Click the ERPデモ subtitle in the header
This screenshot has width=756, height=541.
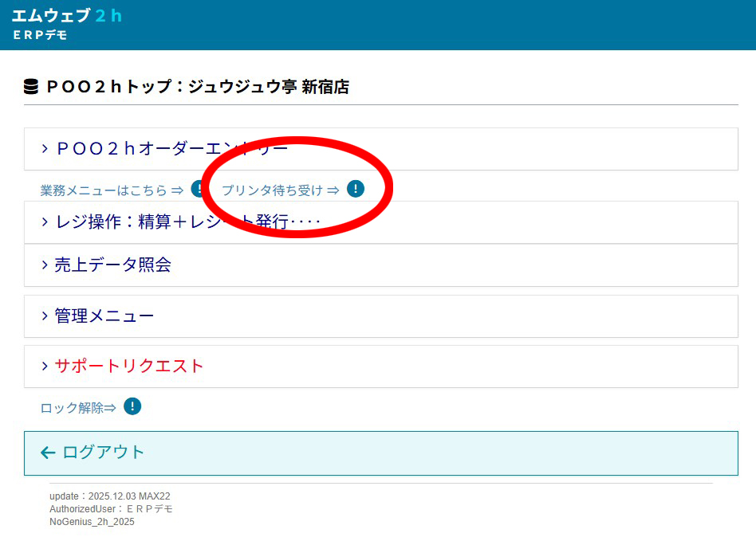40,36
